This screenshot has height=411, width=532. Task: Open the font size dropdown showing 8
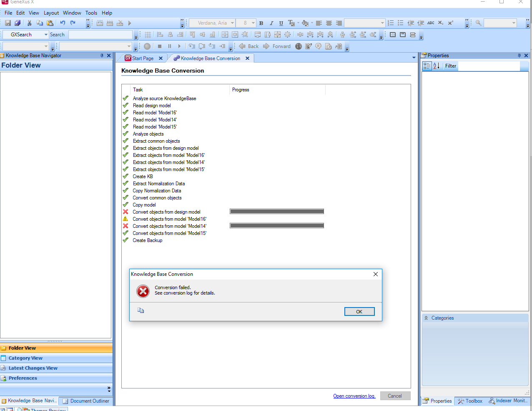(x=253, y=23)
